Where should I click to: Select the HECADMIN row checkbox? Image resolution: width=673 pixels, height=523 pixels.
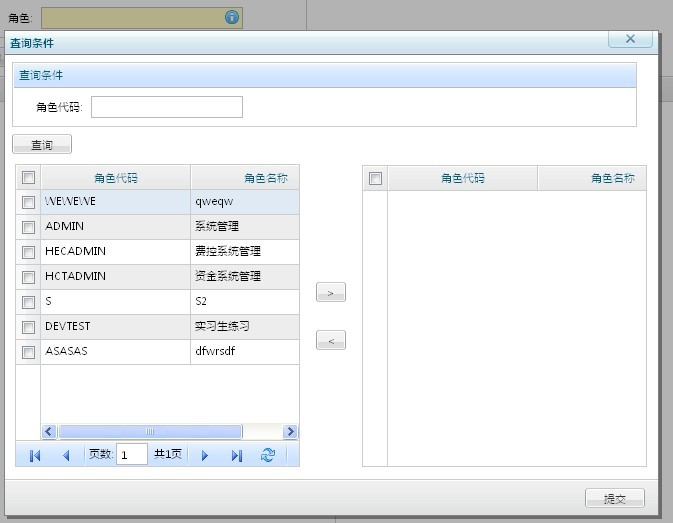point(28,252)
